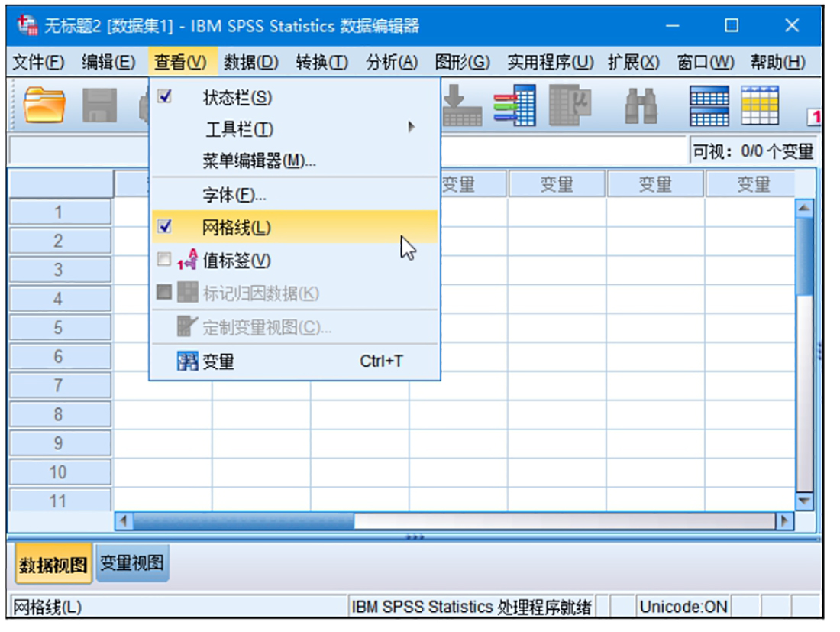840x632 pixels.
Task: Click the vertical scrollbar down arrow
Action: click(804, 501)
